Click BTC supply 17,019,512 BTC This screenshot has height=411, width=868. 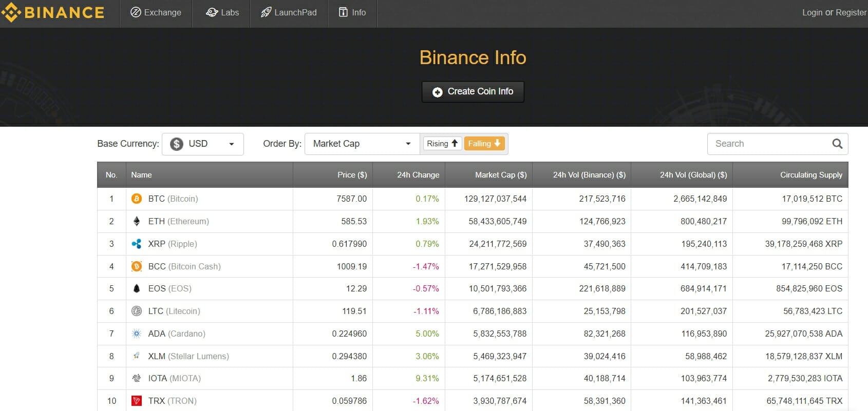coord(812,199)
